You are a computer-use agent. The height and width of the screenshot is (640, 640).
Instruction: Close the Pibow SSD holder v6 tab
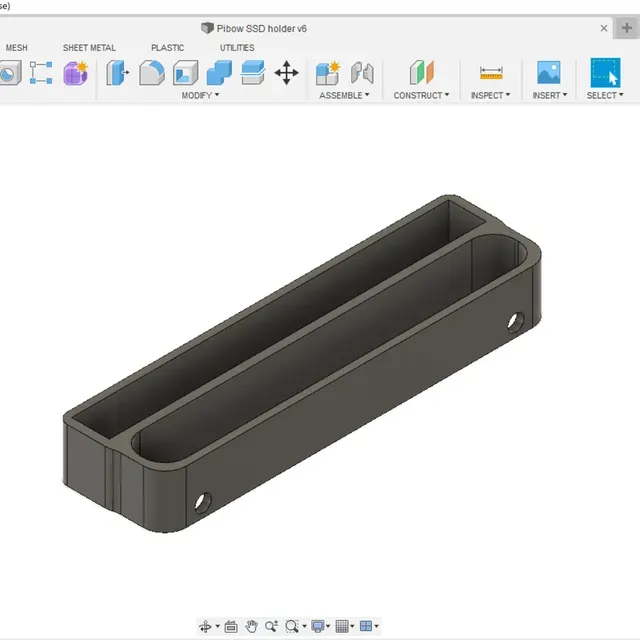[x=604, y=28]
